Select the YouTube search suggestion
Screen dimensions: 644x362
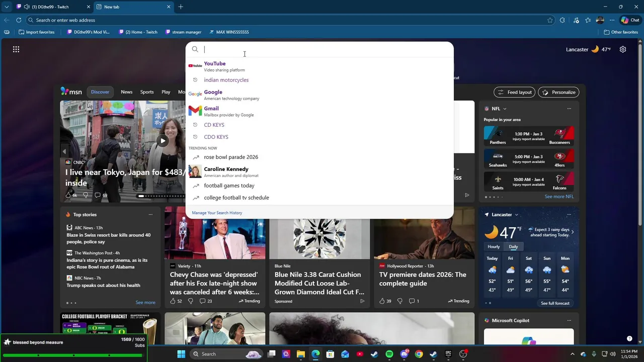click(319, 66)
